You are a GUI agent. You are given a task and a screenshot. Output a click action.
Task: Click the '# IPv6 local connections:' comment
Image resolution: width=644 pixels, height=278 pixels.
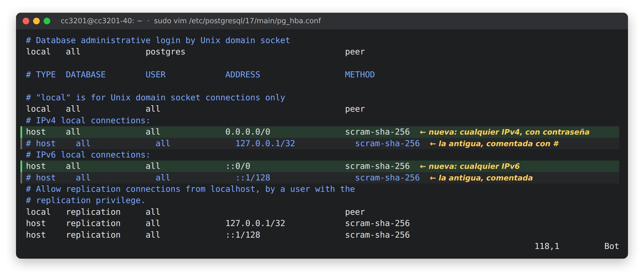coord(88,155)
